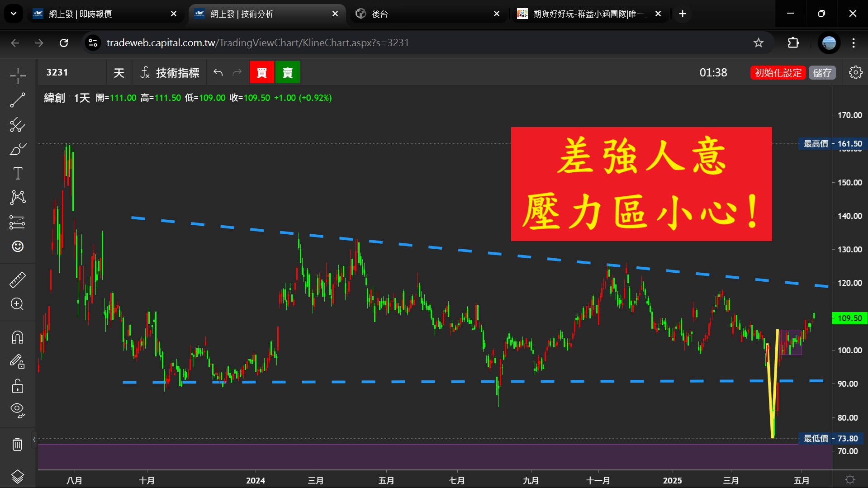The width and height of the screenshot is (868, 488).
Task: Select the text annotation tool
Action: 18,173
